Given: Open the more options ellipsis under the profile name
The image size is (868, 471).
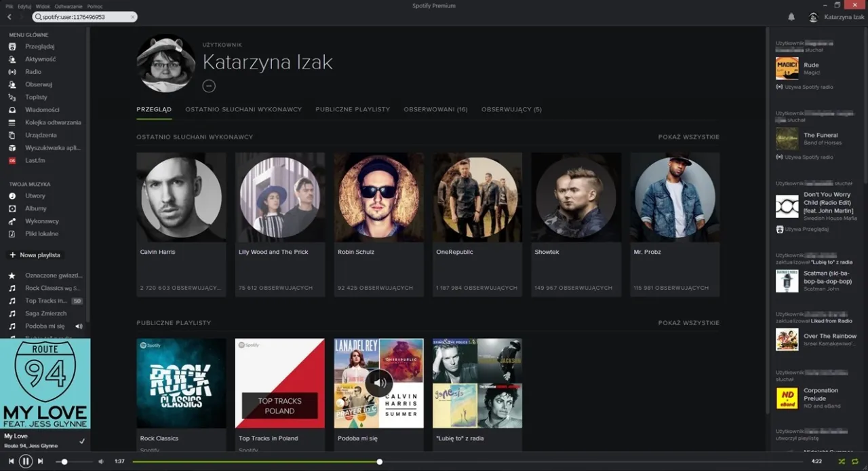Looking at the screenshot, I should (209, 86).
